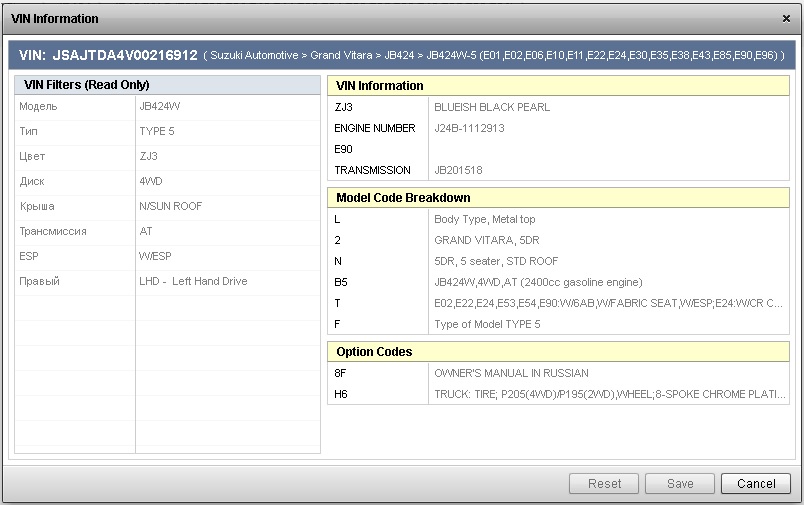Viewport: 804px width, 505px height.
Task: Select the ZJ3 code in VIN Information
Action: pos(344,107)
